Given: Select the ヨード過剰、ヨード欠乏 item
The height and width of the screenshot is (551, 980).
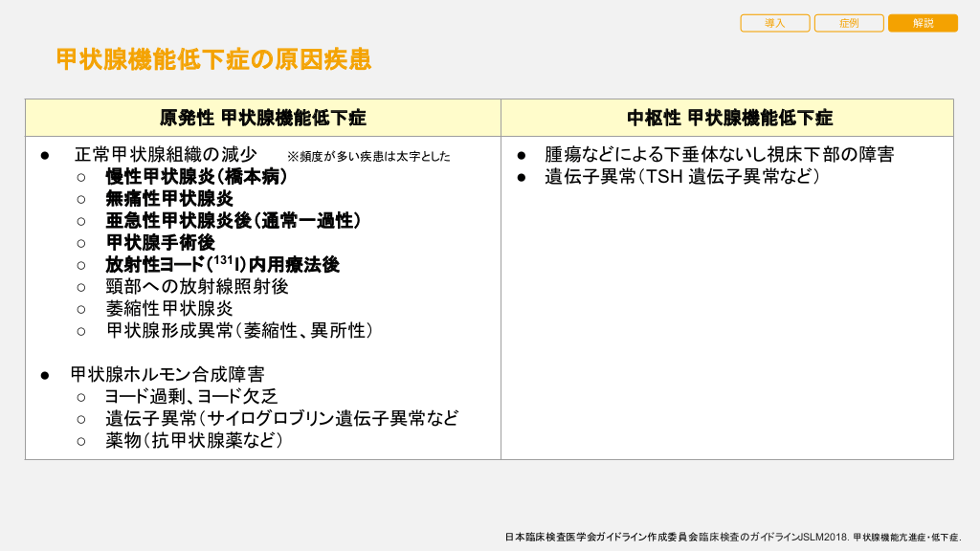Looking at the screenshot, I should pos(191,396).
